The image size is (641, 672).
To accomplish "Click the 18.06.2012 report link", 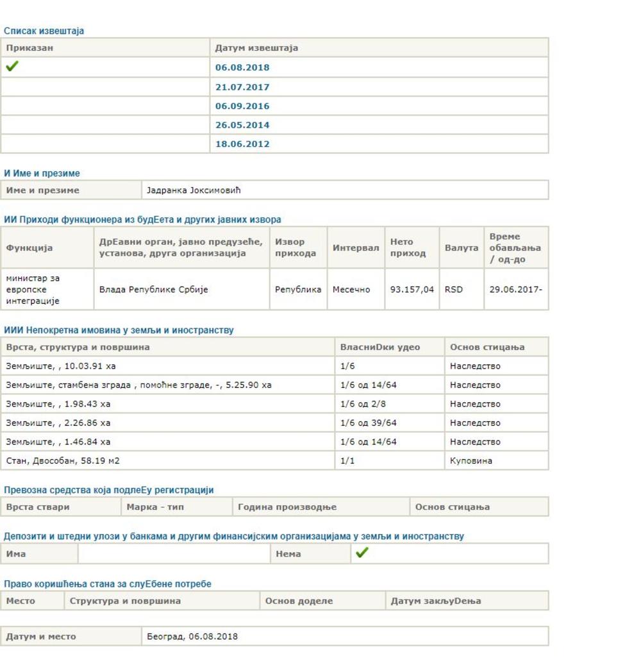I will [x=242, y=144].
